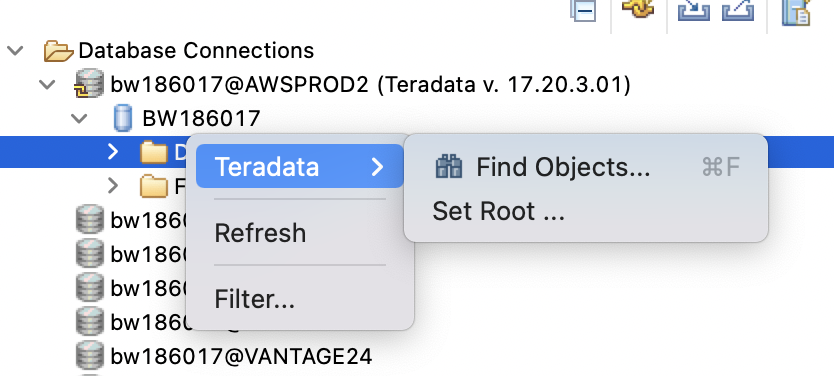Expand the second folder under BW186017
Viewport: 834px width, 376px height.
pos(112,186)
